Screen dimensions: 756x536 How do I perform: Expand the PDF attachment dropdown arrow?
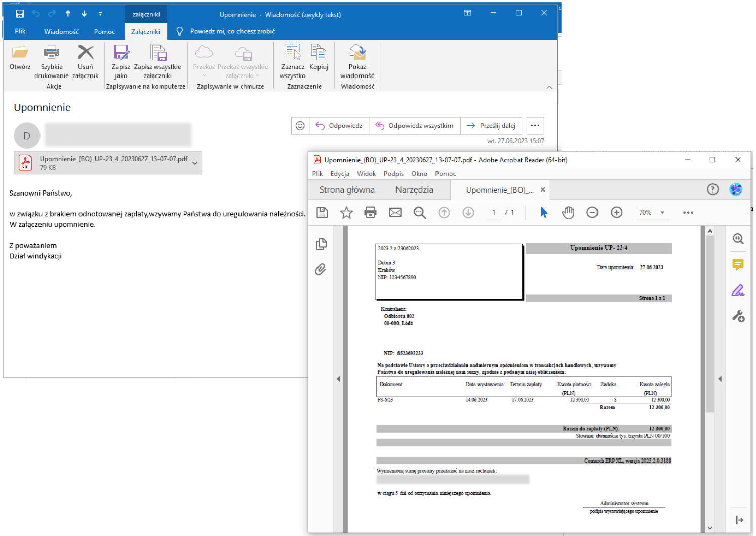pyautogui.click(x=195, y=163)
